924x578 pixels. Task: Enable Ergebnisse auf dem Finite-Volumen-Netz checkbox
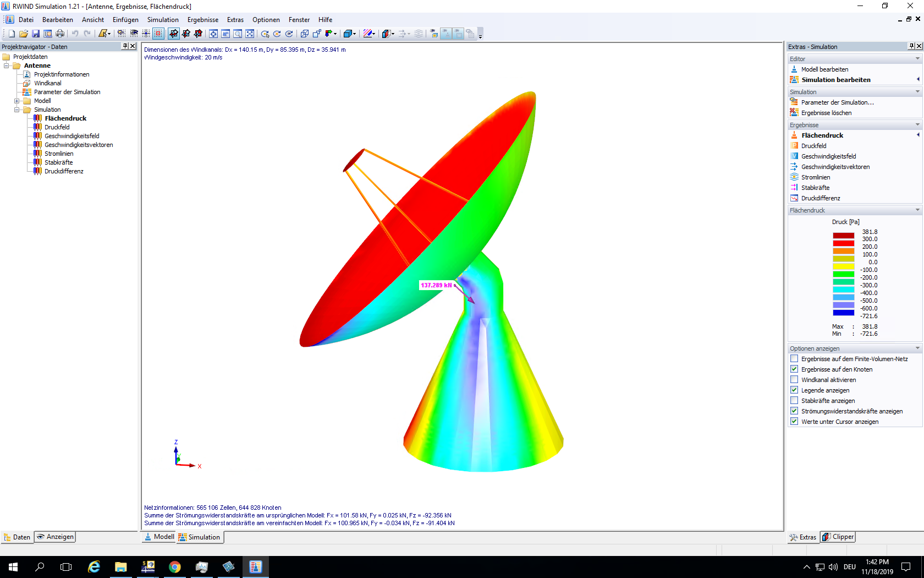[794, 359]
